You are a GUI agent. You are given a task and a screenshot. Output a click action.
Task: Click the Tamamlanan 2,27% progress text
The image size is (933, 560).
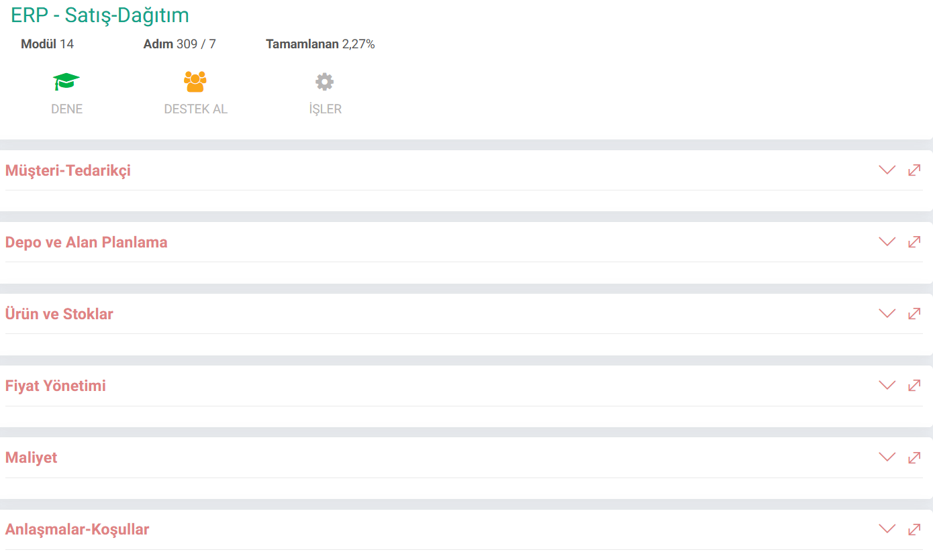(x=320, y=44)
